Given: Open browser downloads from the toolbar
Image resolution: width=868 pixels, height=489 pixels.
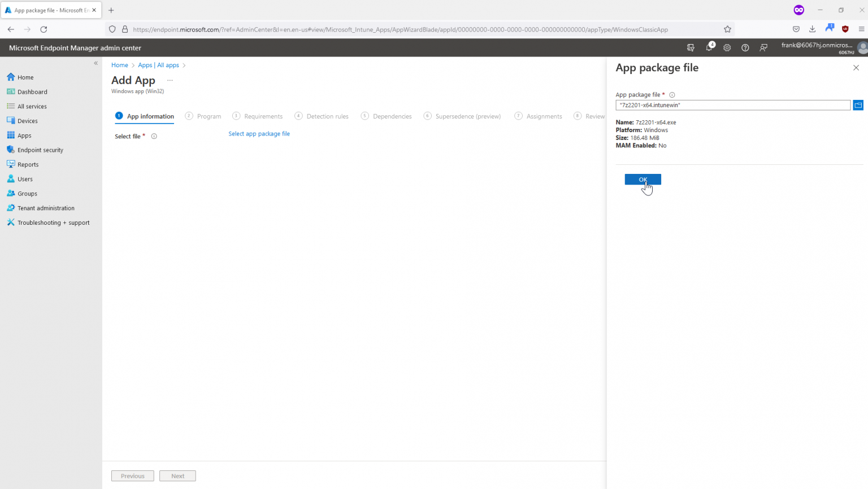Looking at the screenshot, I should [x=813, y=29].
